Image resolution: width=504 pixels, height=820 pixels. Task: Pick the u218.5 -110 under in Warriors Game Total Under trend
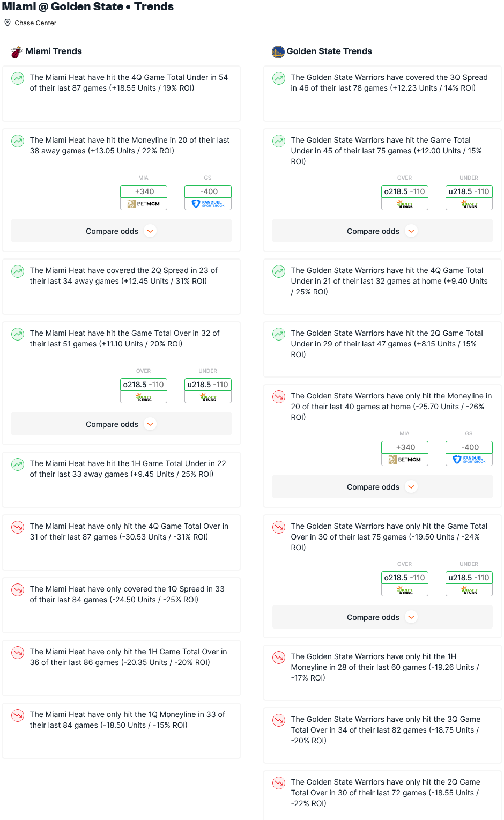pos(469,191)
